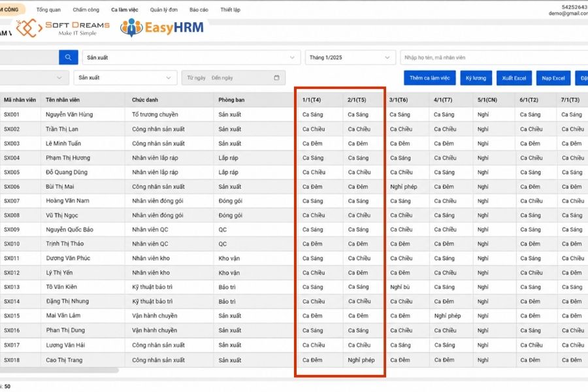Select employee name Nguyễn Quốc Bảo
Viewport: 588px width, 392px height.
(x=69, y=229)
